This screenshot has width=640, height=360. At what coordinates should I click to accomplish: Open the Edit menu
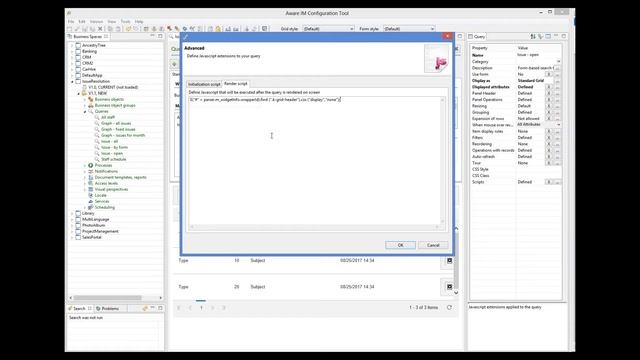pos(82,22)
